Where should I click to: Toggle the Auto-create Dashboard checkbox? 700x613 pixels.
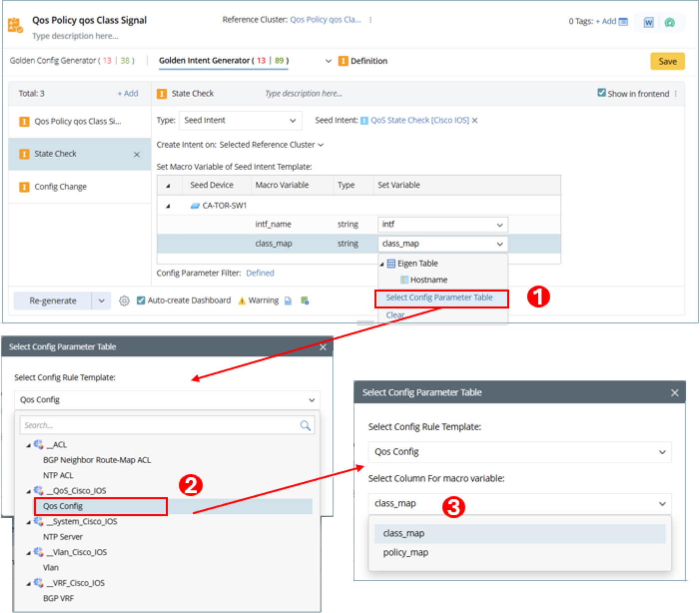pos(141,301)
